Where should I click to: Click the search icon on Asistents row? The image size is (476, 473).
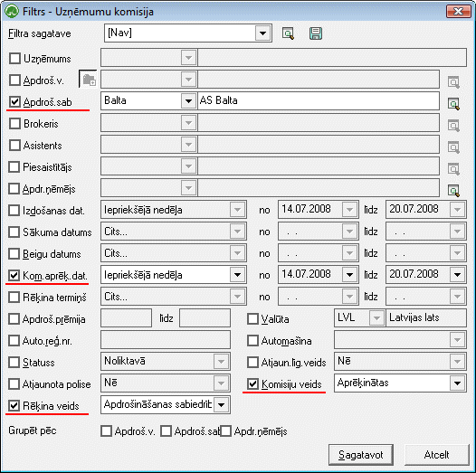(453, 147)
